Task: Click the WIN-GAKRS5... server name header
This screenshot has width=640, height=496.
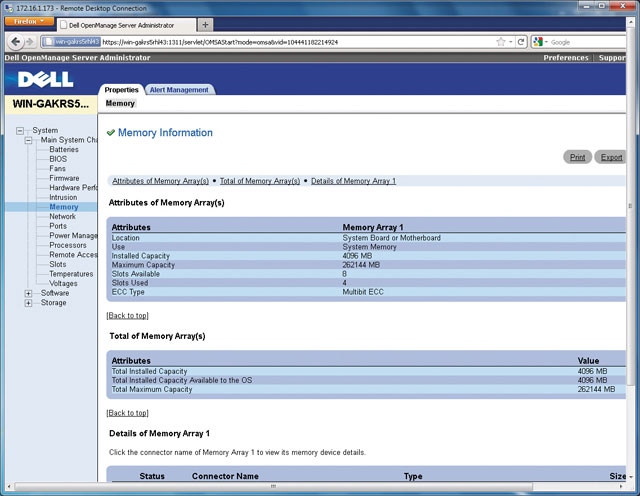Action: click(x=51, y=104)
